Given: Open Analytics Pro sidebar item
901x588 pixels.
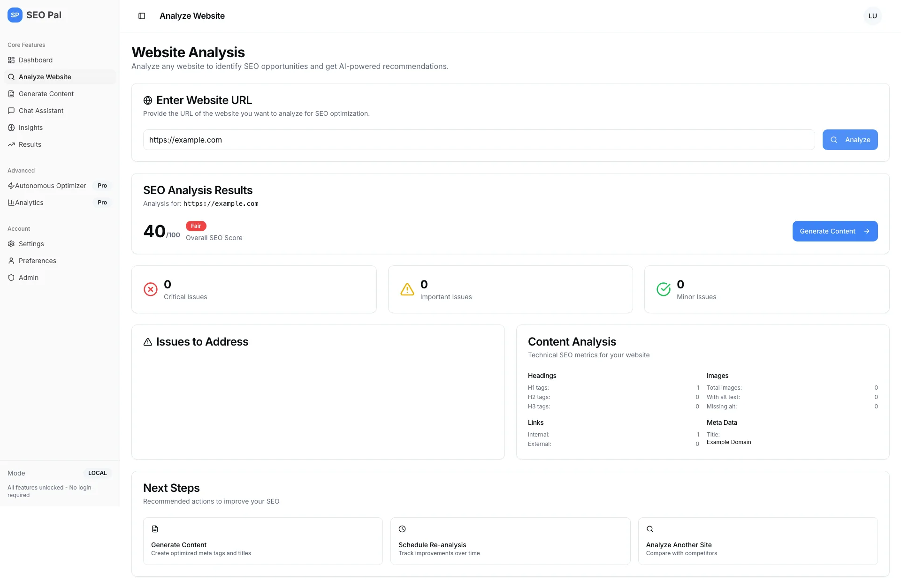Looking at the screenshot, I should point(29,203).
